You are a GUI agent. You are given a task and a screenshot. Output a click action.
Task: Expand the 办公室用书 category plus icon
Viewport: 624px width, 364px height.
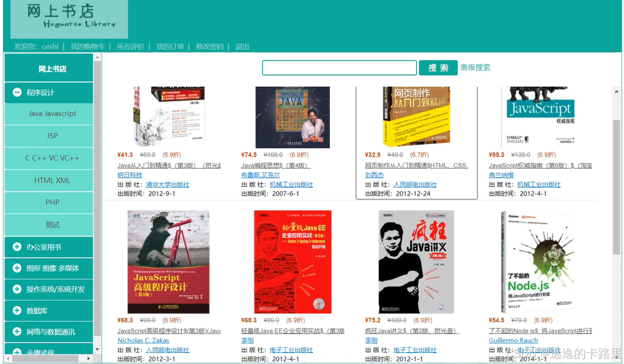[x=17, y=247]
